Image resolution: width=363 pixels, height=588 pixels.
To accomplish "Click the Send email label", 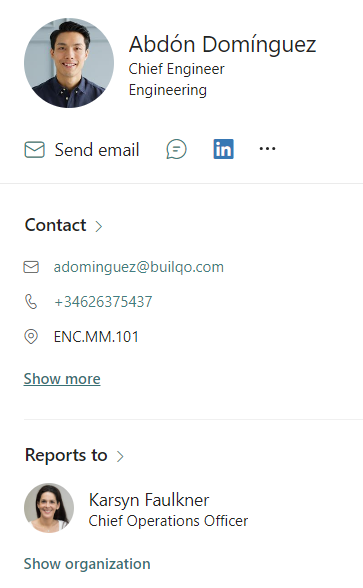I will (x=97, y=150).
